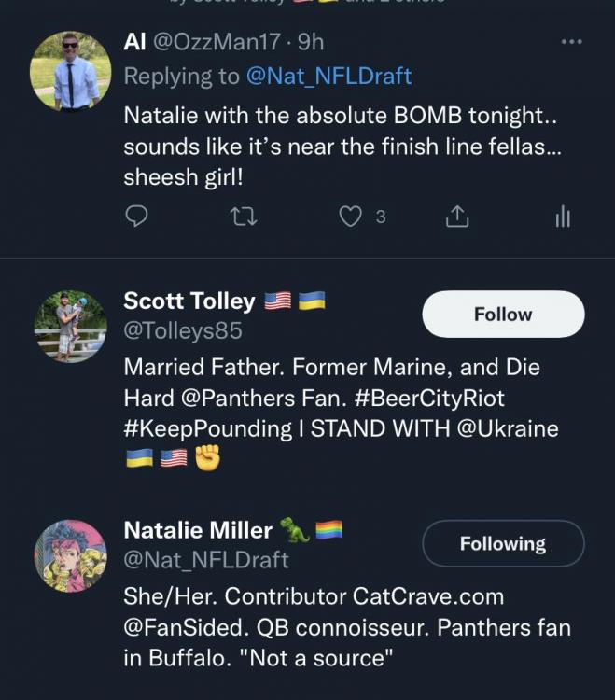Open Scott Tolley's avatar
This screenshot has height=700, width=615.
click(x=70, y=326)
